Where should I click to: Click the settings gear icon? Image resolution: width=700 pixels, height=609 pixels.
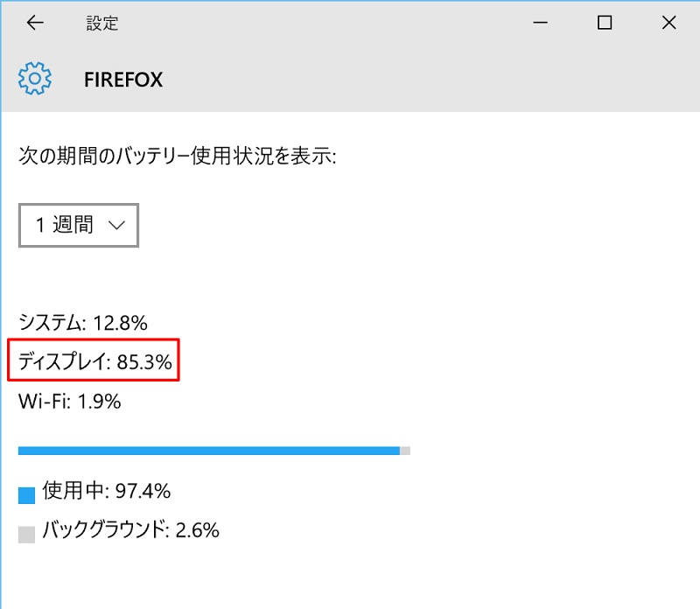click(35, 79)
